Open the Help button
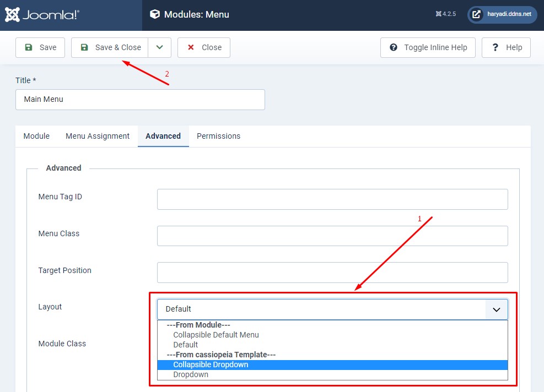This screenshot has height=392, width=544. pyautogui.click(x=506, y=47)
